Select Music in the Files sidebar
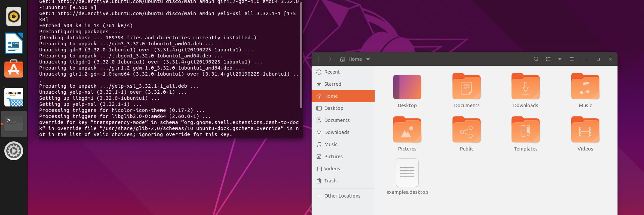This screenshot has height=215, width=644. pos(343,144)
